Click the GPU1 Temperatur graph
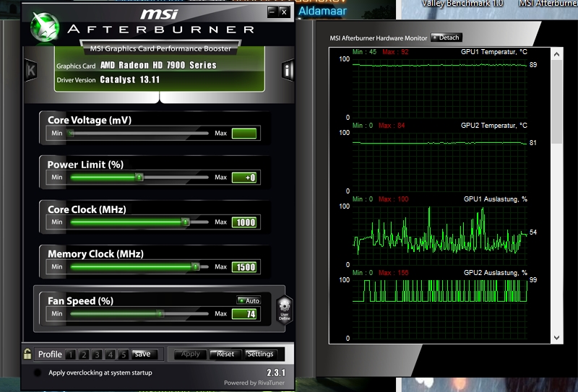This screenshot has width=578, height=392. [439, 88]
